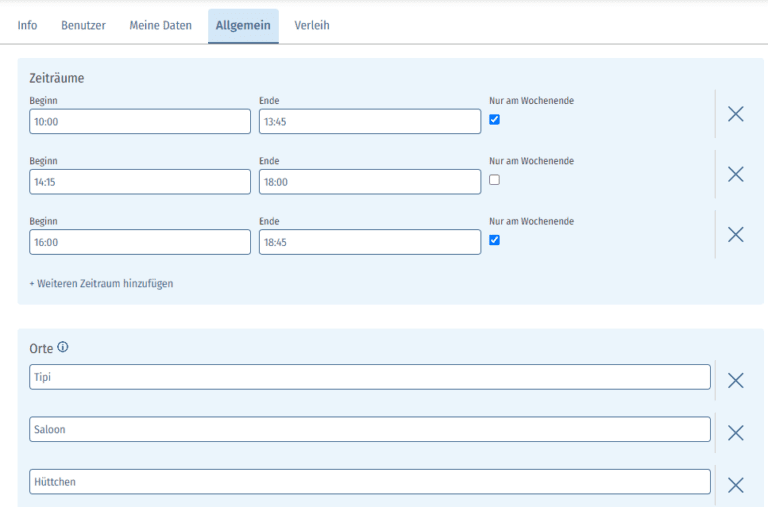The width and height of the screenshot is (768, 507).
Task: Open the Verleih tab
Action: tap(312, 25)
